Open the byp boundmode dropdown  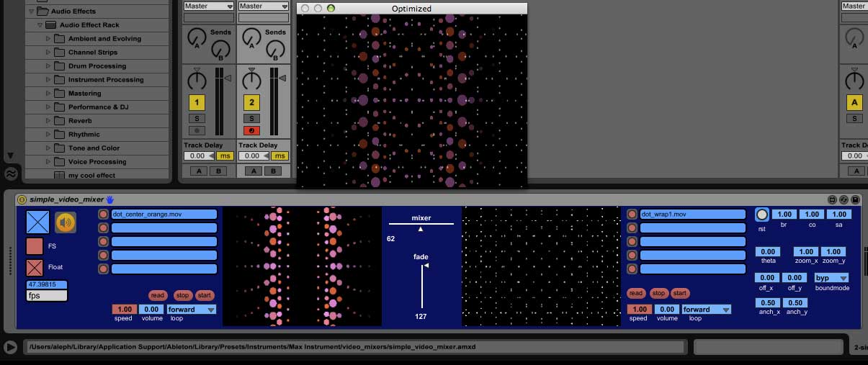[831, 278]
